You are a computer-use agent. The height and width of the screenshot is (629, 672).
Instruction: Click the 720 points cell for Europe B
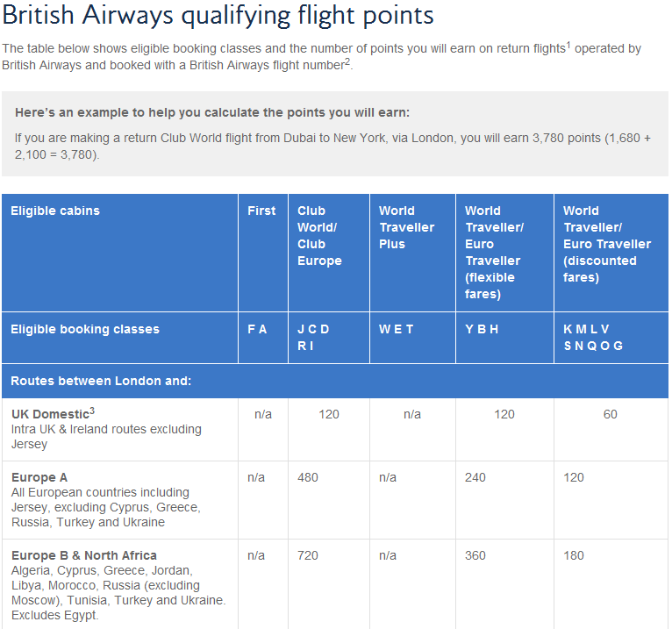pyautogui.click(x=308, y=555)
